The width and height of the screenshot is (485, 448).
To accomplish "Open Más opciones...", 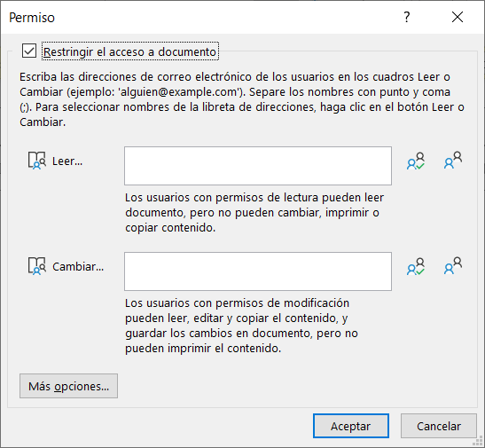I will [x=68, y=386].
